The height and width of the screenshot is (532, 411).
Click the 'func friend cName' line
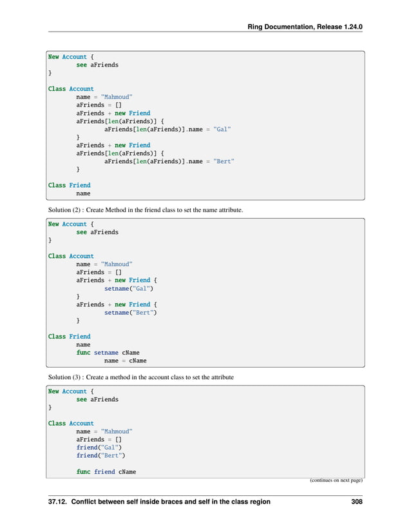click(x=106, y=472)
